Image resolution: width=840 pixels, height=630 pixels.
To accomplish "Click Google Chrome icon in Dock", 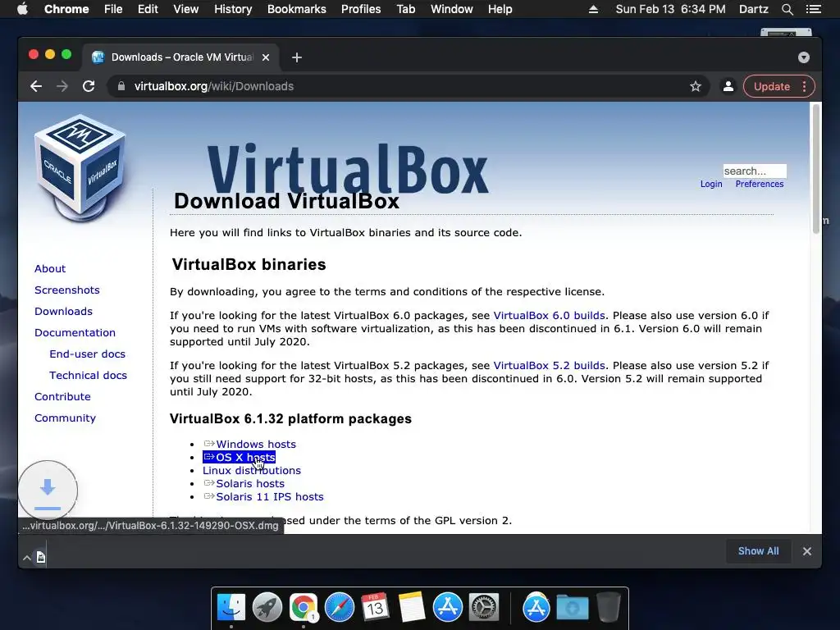I will (304, 608).
